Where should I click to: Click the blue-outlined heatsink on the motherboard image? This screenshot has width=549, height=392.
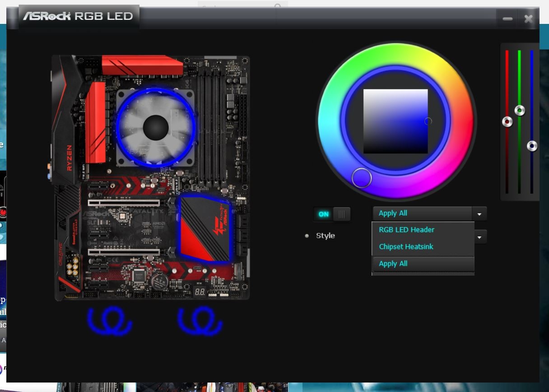click(x=205, y=229)
